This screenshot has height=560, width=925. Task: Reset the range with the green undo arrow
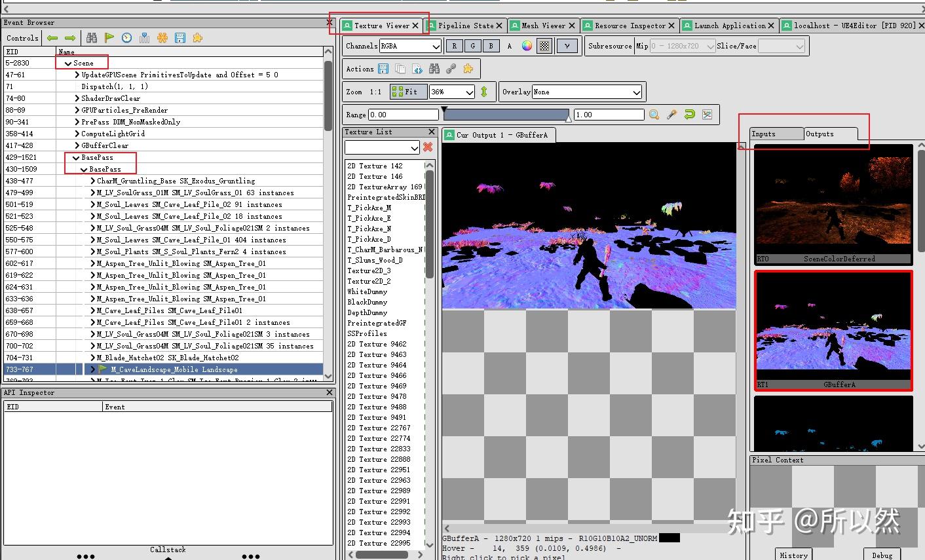tap(689, 114)
